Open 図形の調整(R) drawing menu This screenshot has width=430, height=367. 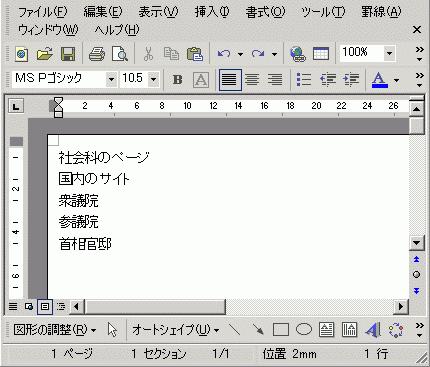pos(55,330)
